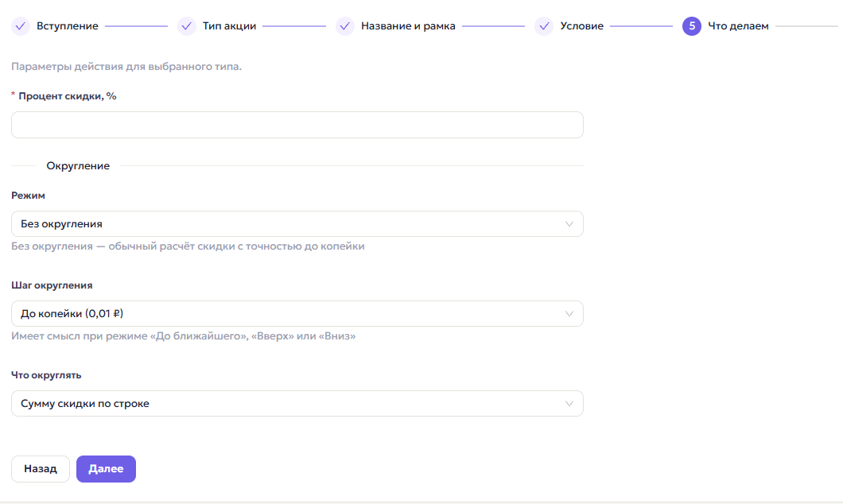Focus the Процент скидки input field

(x=297, y=125)
